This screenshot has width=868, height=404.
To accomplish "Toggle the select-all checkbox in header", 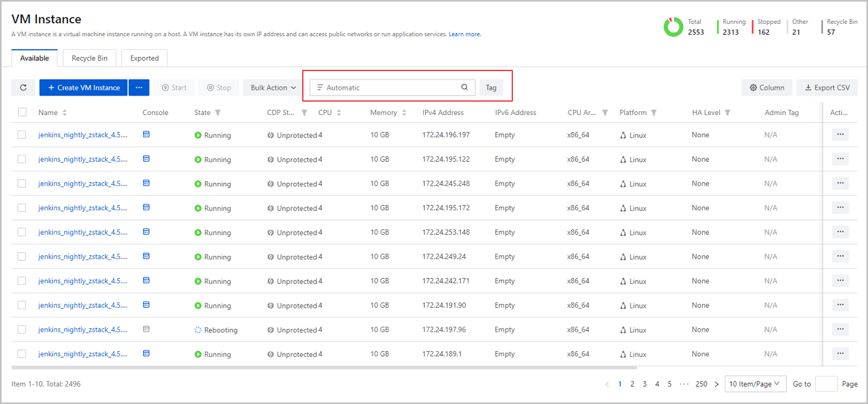I will point(22,112).
